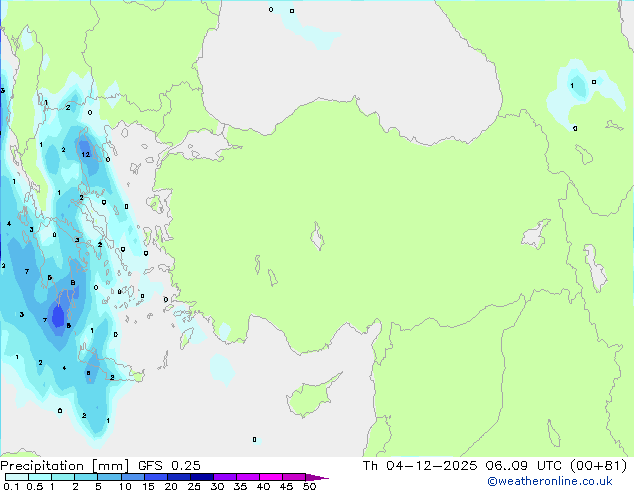The height and width of the screenshot is (490, 634).
Task: Select the legend swatch between 0.5 and 1
Action: tap(40, 477)
